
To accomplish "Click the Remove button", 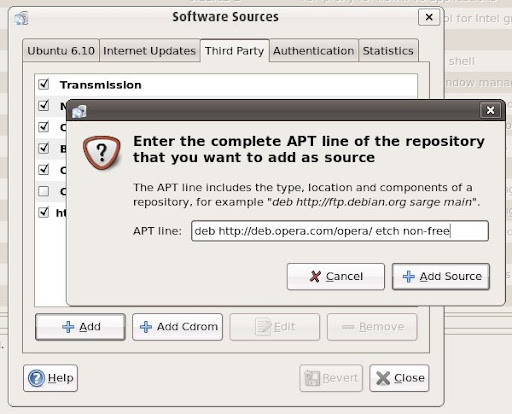I will point(372,327).
